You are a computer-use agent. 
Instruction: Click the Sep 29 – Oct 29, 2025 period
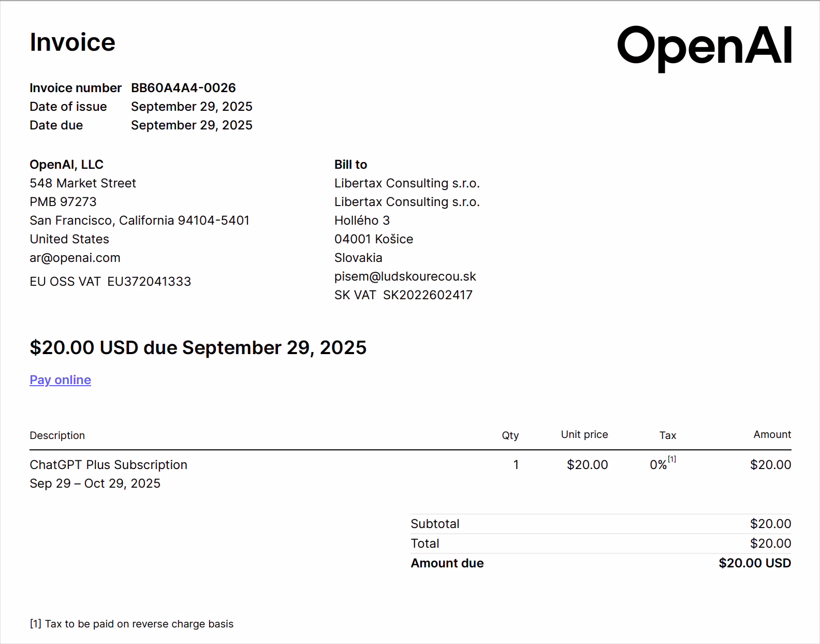click(x=95, y=484)
